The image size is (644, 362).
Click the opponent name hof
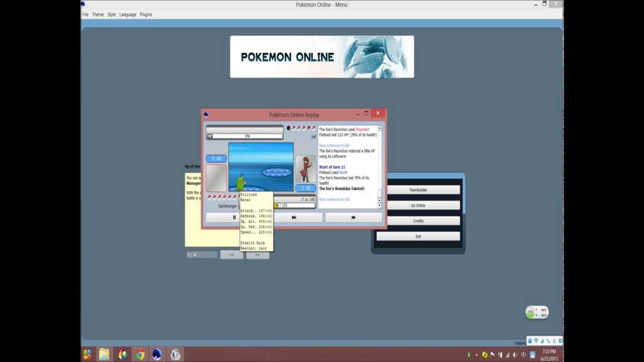pos(313,137)
